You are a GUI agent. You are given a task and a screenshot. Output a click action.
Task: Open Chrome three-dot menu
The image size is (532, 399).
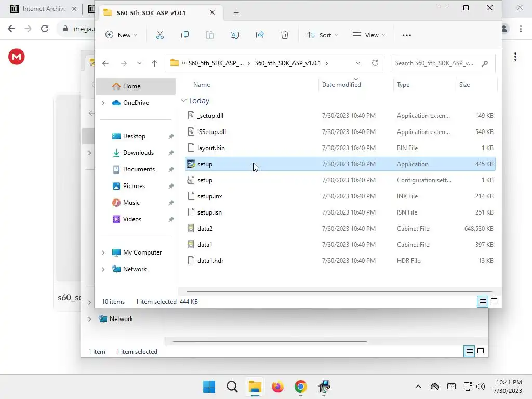click(x=521, y=29)
